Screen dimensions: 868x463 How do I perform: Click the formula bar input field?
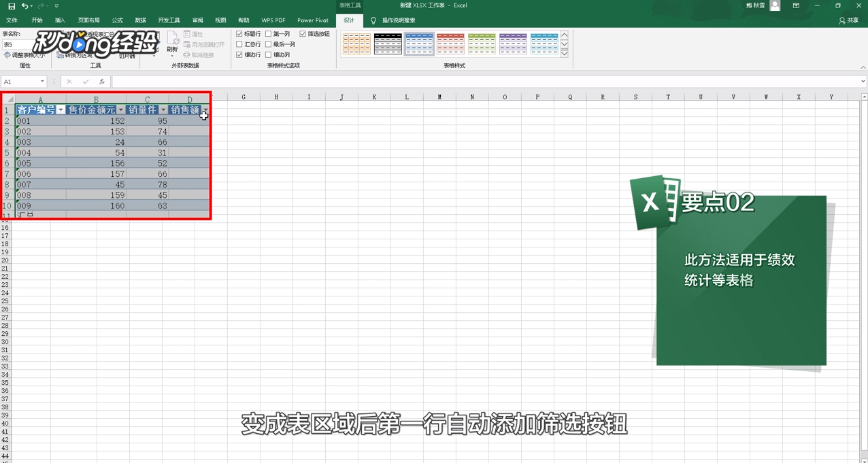point(485,82)
